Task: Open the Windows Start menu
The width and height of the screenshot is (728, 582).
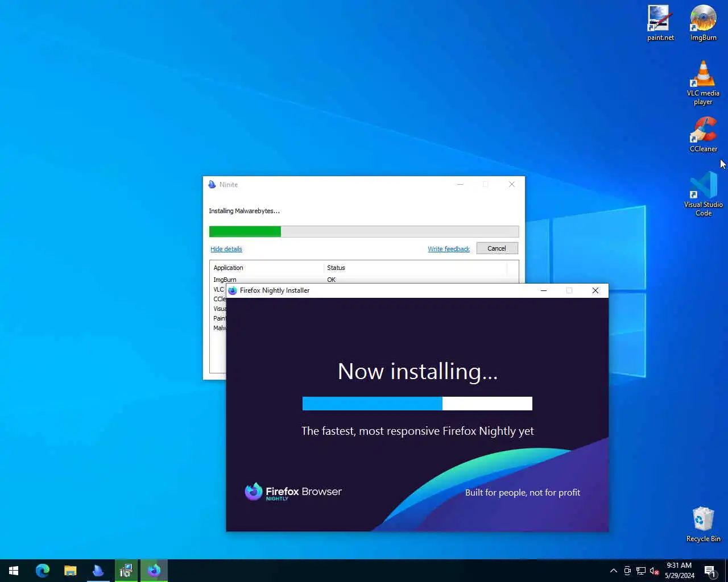Action: (x=14, y=571)
